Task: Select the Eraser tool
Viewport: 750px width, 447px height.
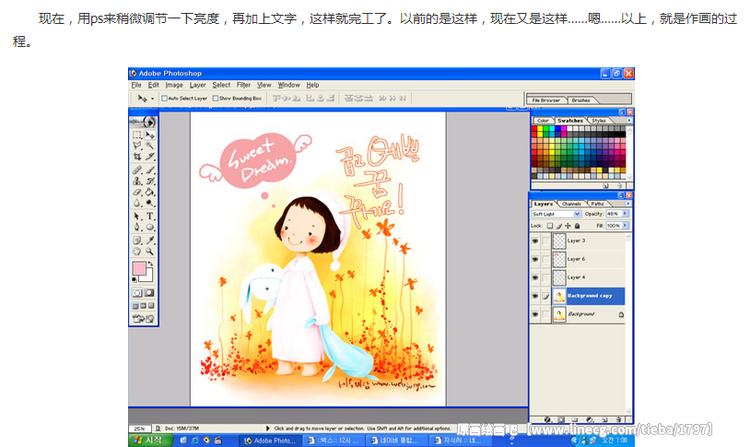Action: tap(137, 192)
